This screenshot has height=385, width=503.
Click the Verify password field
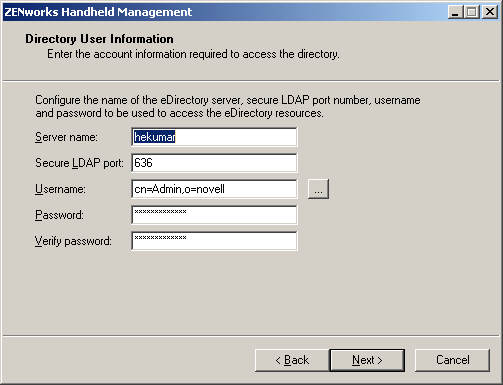coord(214,241)
